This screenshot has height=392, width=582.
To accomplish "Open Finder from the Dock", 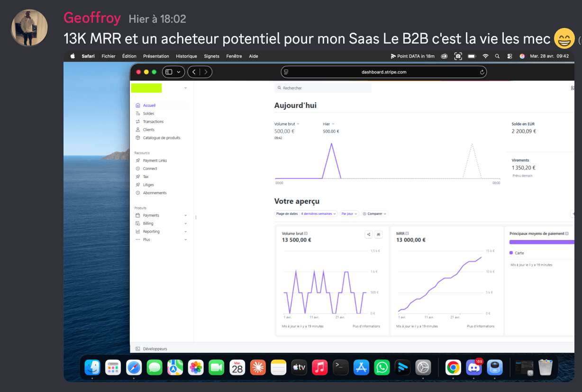I will [92, 367].
